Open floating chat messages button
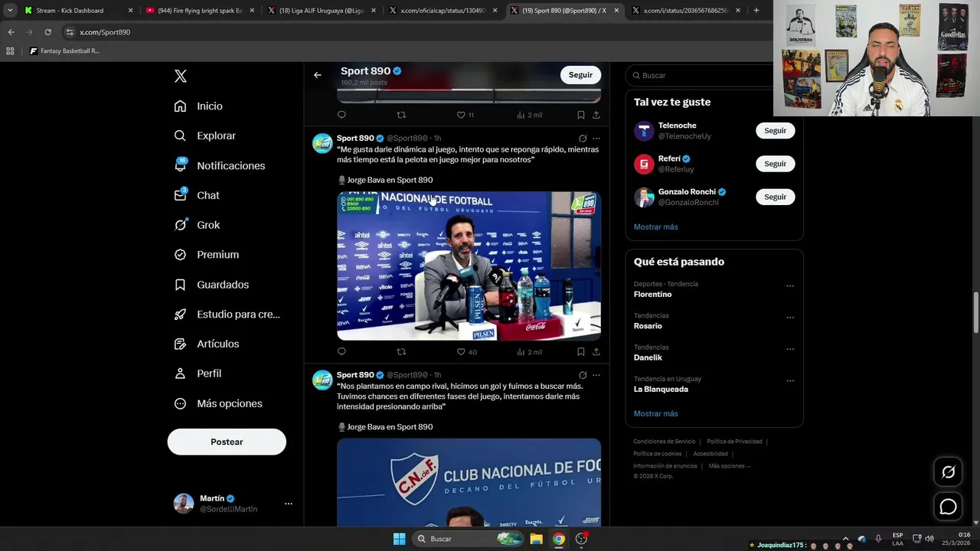980x551 pixels. 948,507
